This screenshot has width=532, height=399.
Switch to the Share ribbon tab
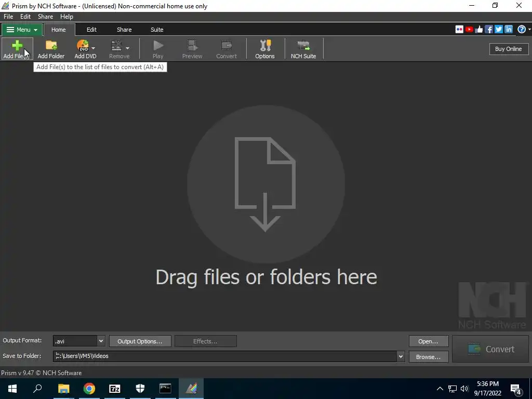pos(124,30)
